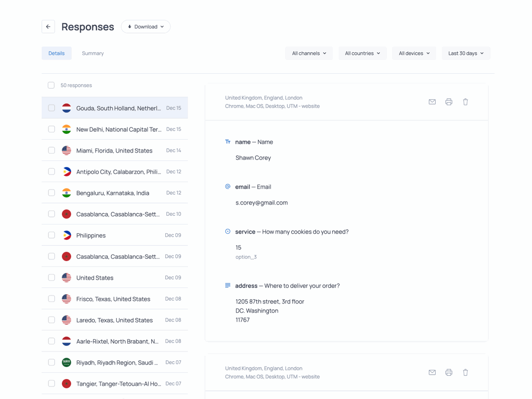Click the Tr text-field icon beside name
Screen dimensions: 532x399
pyautogui.click(x=228, y=142)
